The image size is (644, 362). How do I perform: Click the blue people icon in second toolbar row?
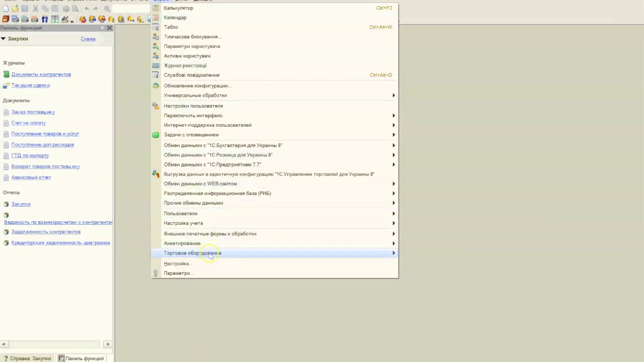coord(45,19)
